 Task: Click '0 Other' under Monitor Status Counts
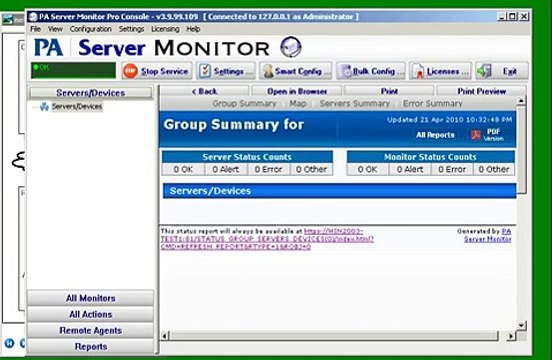coord(494,169)
